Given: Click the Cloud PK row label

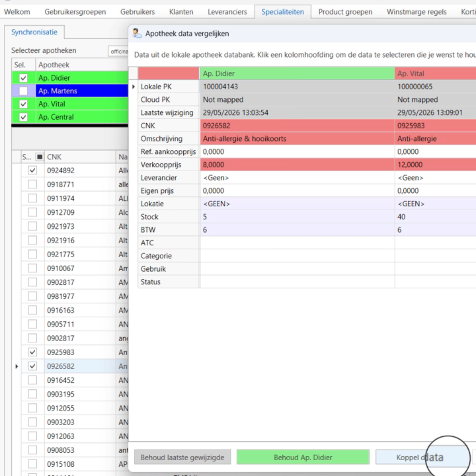Looking at the screenshot, I should point(169,100).
